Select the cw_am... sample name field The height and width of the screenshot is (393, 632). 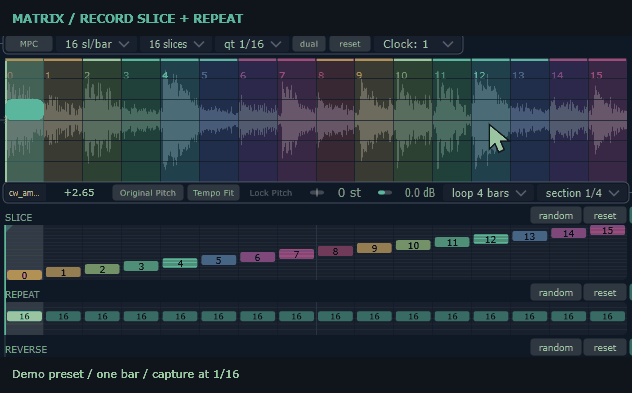[24, 193]
